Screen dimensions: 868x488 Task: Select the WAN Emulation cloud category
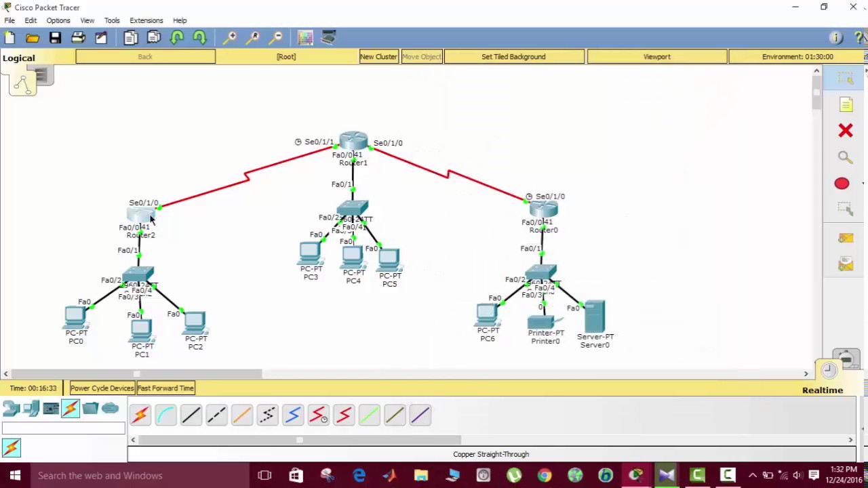point(110,409)
